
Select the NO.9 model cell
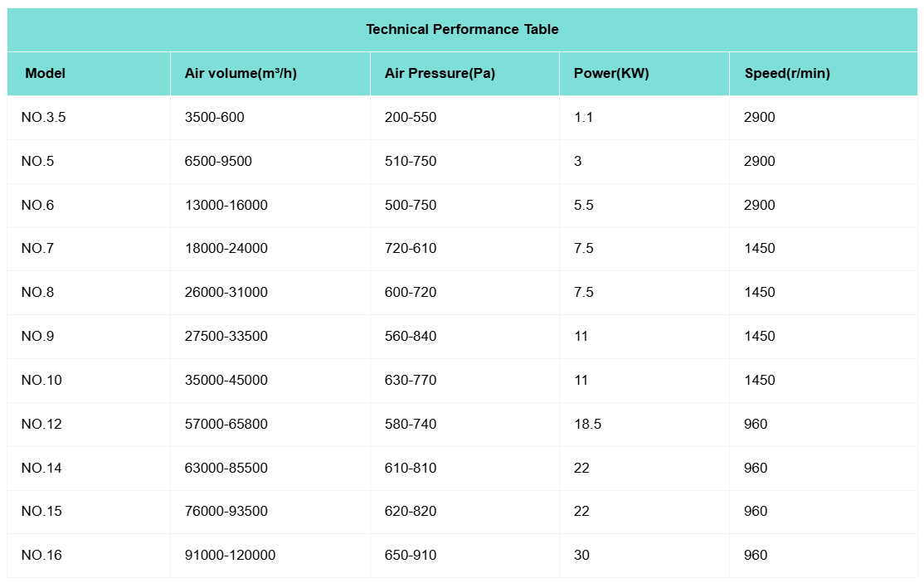[x=37, y=337]
